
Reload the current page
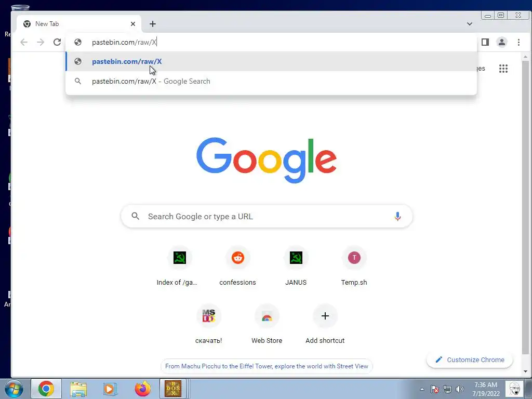click(x=57, y=42)
